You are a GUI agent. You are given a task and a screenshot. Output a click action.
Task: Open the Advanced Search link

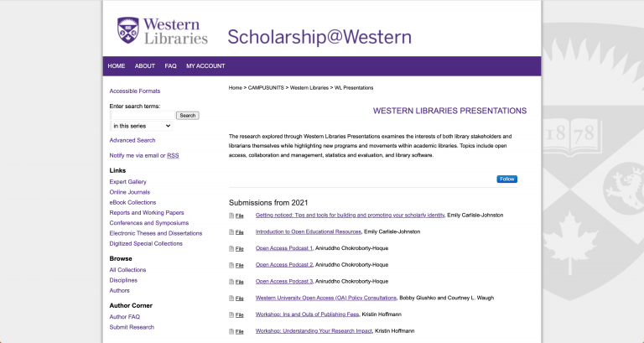click(x=132, y=140)
